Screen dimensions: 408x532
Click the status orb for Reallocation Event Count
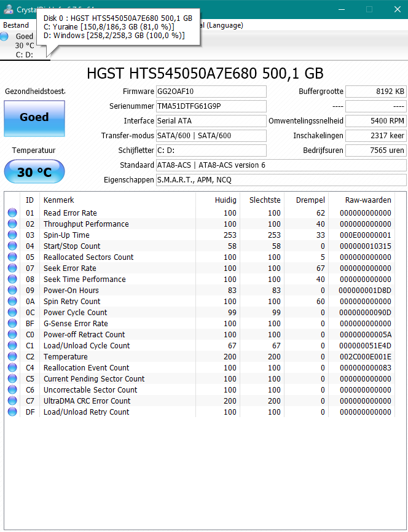click(x=12, y=367)
